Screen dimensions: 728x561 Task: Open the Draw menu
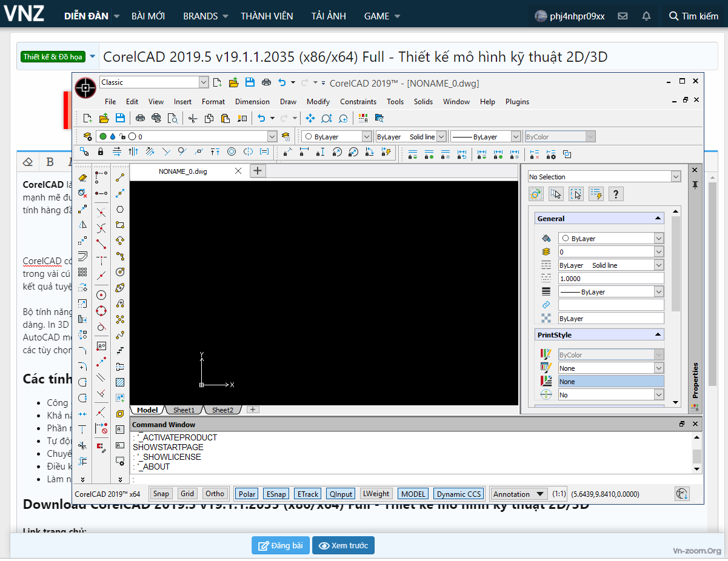(289, 102)
